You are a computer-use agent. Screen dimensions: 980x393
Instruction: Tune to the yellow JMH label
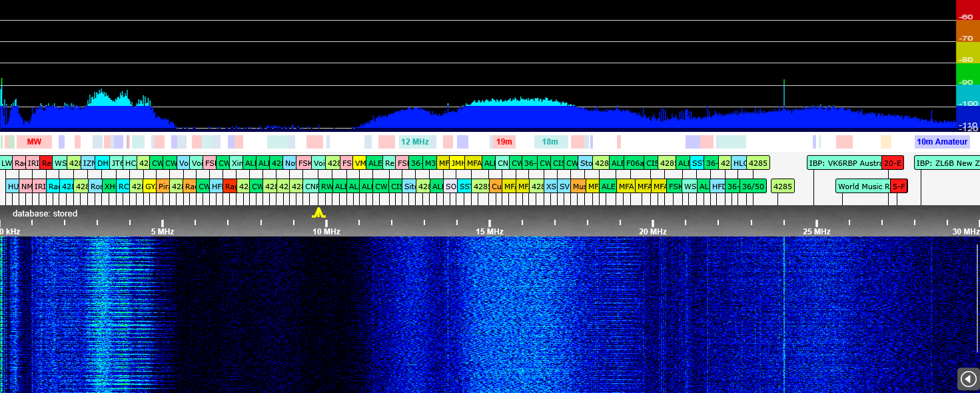457,163
